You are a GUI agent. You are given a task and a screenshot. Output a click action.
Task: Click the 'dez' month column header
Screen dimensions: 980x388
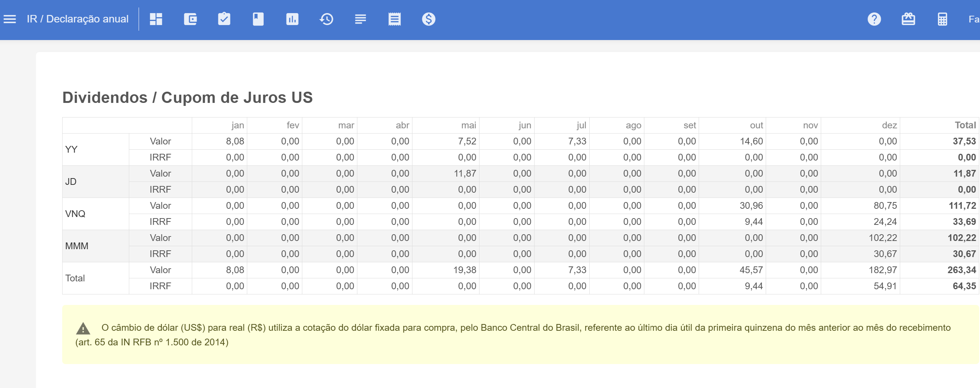point(889,125)
